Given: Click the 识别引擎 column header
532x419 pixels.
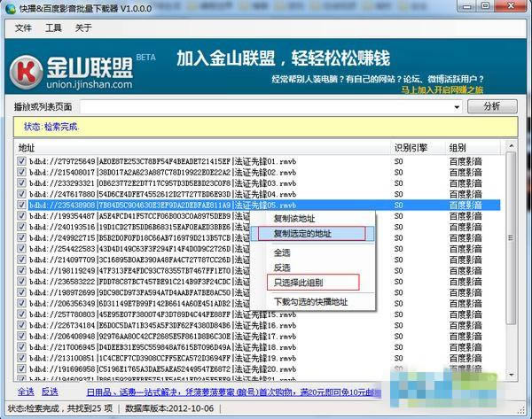Looking at the screenshot, I should pos(411,146).
